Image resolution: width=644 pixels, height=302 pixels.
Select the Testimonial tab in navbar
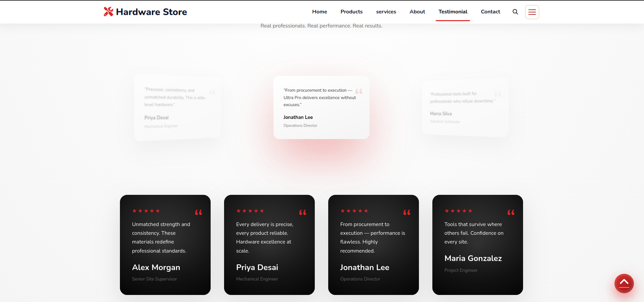tap(453, 12)
